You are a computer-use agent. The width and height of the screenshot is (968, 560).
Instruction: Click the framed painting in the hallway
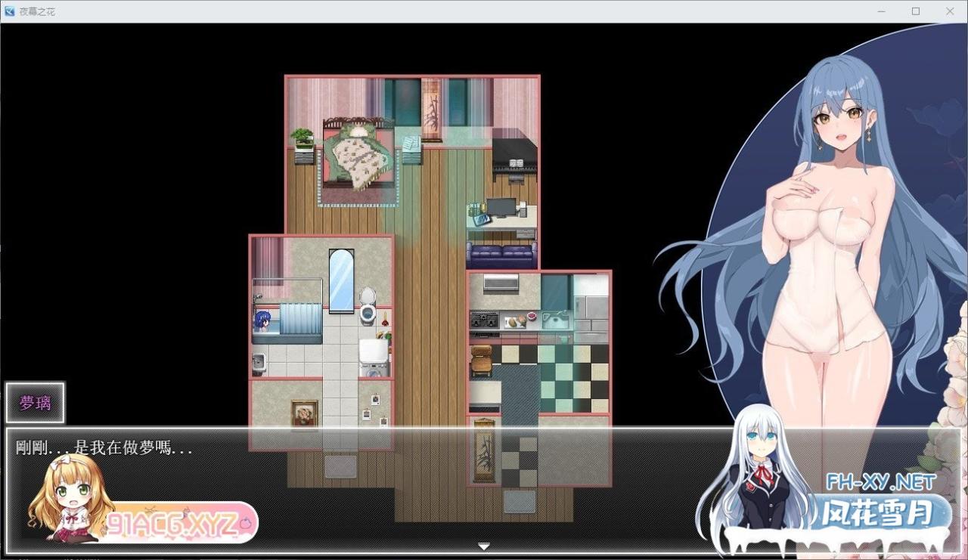[x=305, y=415]
